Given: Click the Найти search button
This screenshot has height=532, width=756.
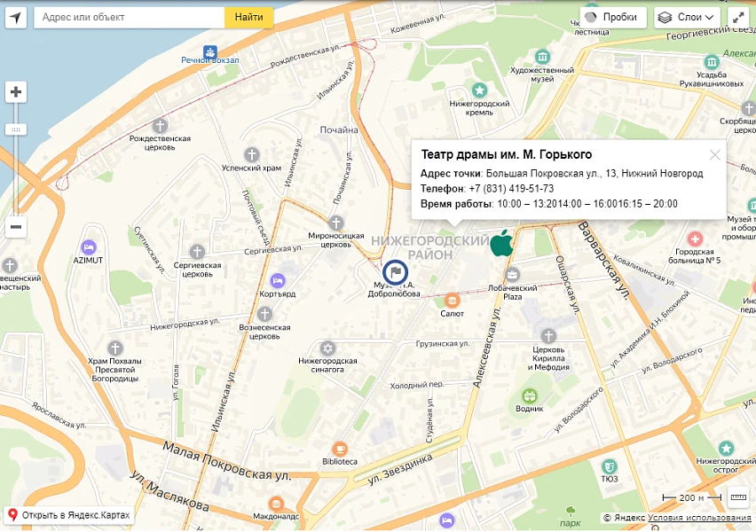Looking at the screenshot, I should 248,18.
